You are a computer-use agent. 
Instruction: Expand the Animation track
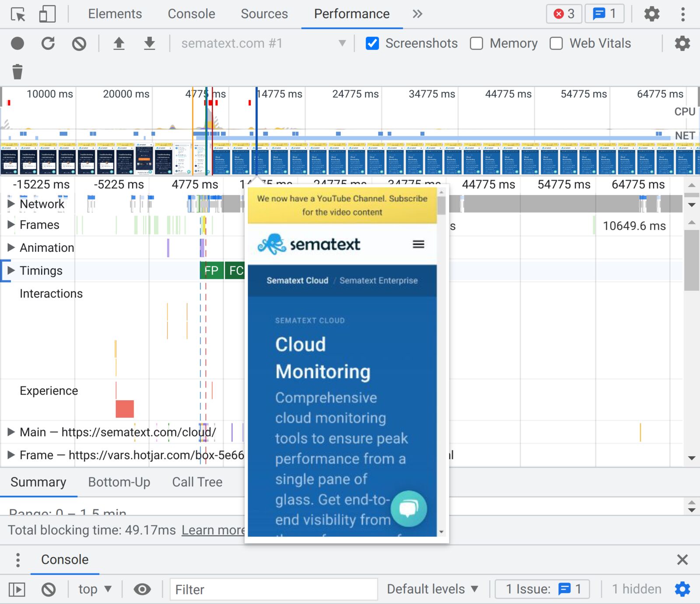coord(11,248)
